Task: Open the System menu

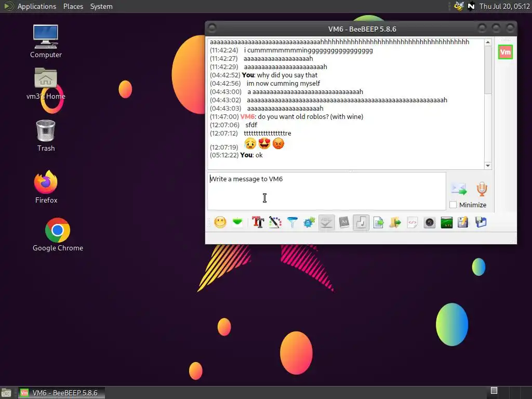Action: pyautogui.click(x=101, y=6)
